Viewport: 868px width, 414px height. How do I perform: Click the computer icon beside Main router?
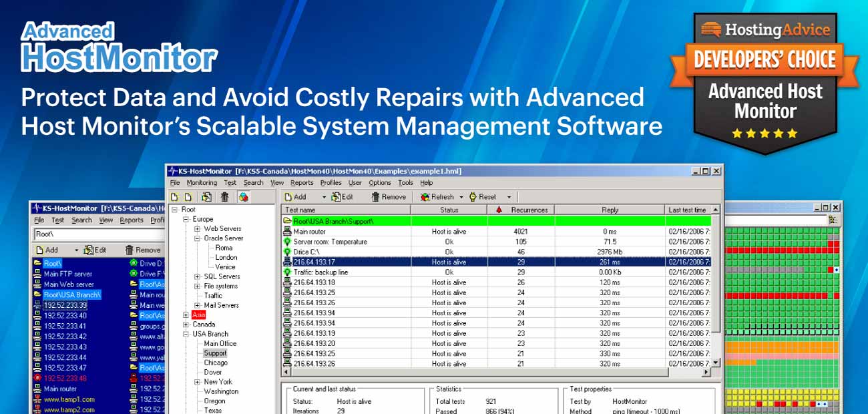click(287, 232)
